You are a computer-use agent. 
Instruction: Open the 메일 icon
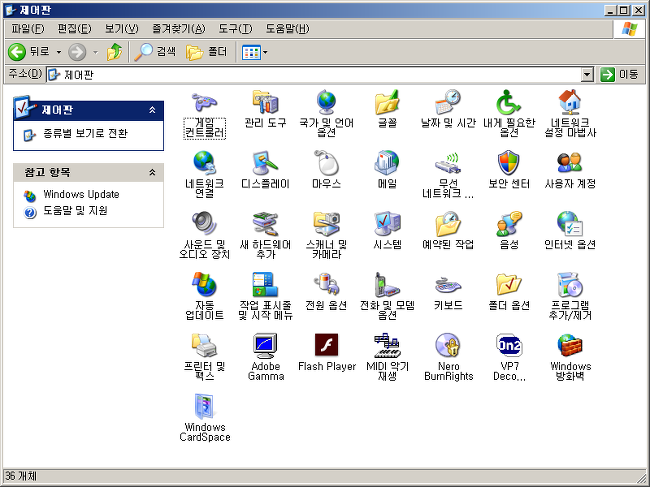coord(387,163)
